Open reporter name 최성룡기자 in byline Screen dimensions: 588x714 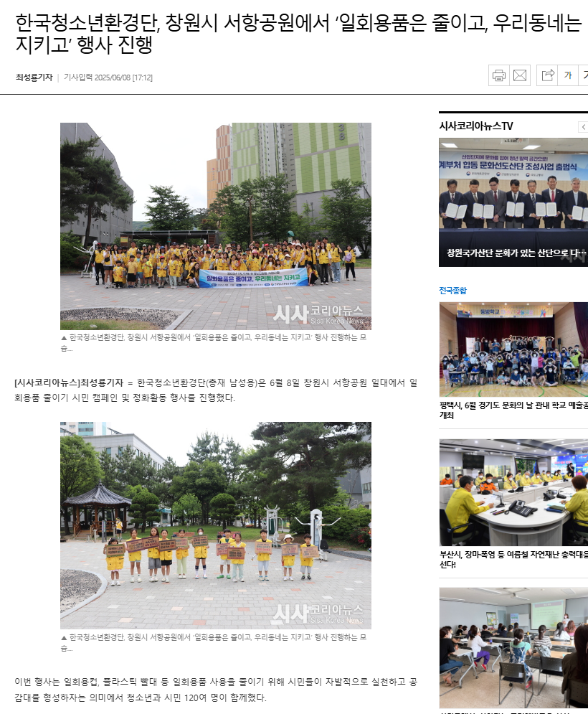point(34,77)
